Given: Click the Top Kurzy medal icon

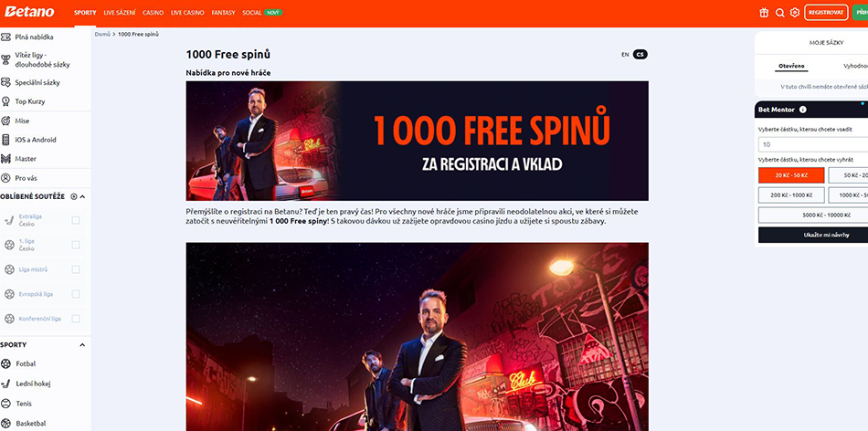Looking at the screenshot, I should (x=5, y=101).
